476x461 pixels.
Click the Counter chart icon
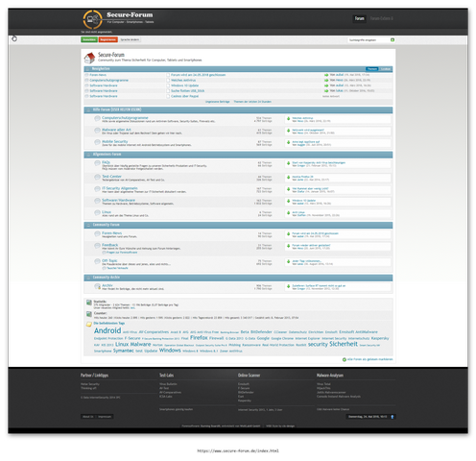click(x=89, y=314)
